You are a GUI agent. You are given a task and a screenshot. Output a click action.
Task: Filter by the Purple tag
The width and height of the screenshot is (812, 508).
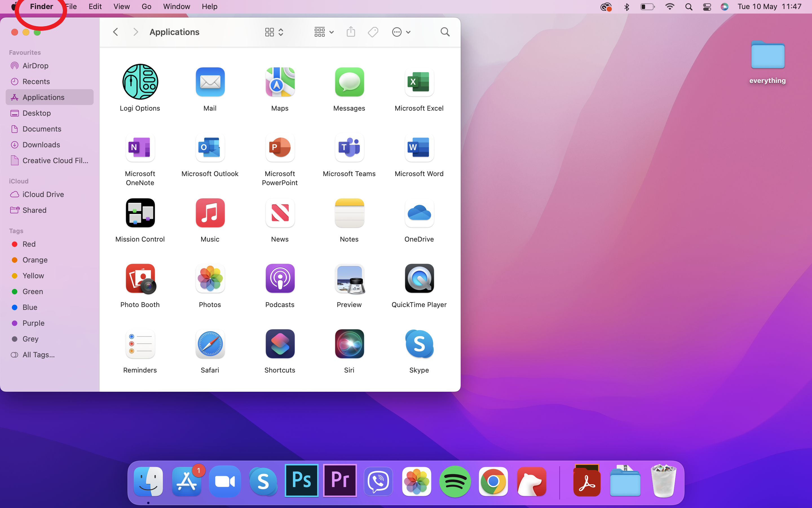click(50, 323)
